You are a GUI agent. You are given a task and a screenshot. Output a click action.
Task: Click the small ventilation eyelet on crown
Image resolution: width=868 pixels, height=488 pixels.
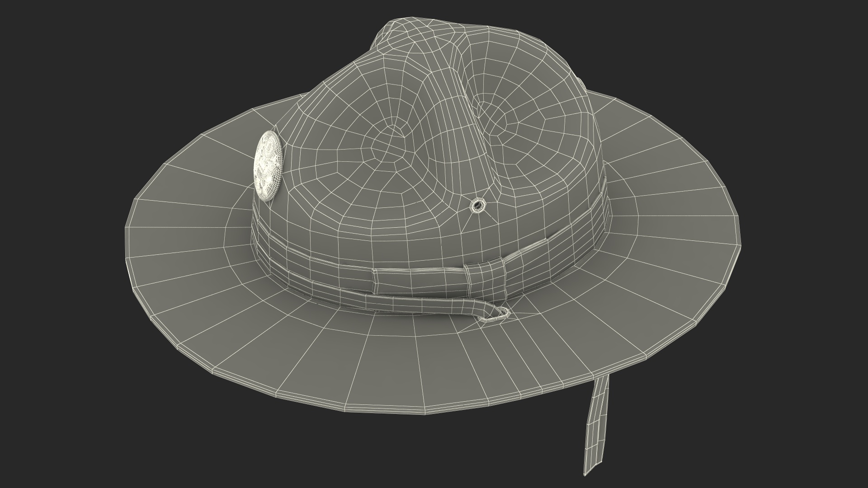[477, 206]
